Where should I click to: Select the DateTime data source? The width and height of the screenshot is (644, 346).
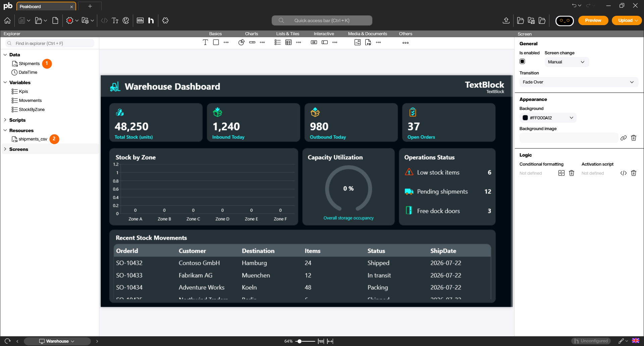[28, 72]
